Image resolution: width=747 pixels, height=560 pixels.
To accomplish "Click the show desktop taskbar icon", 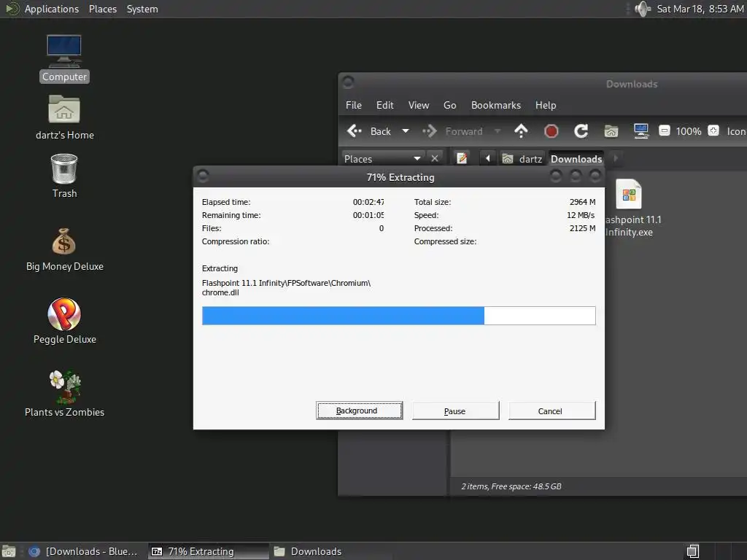I will (9, 551).
